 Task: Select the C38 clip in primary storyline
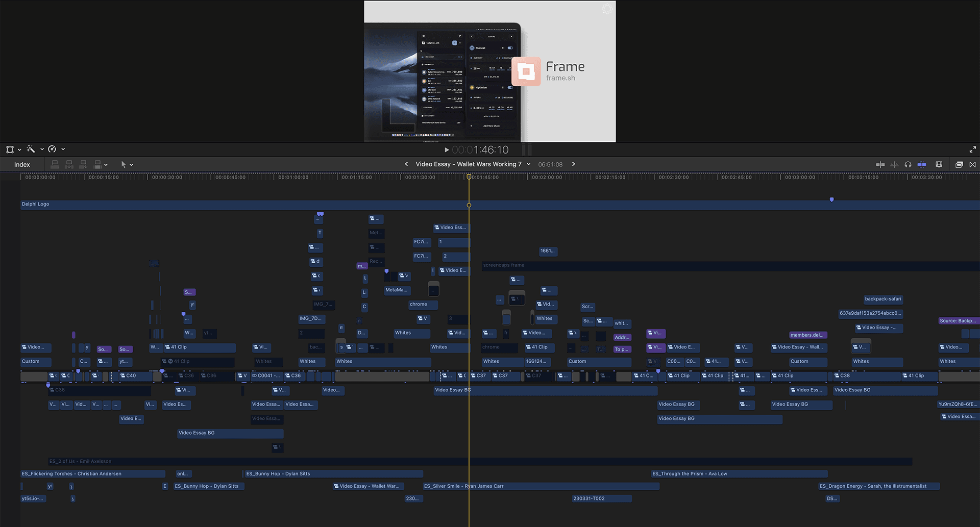(x=867, y=376)
